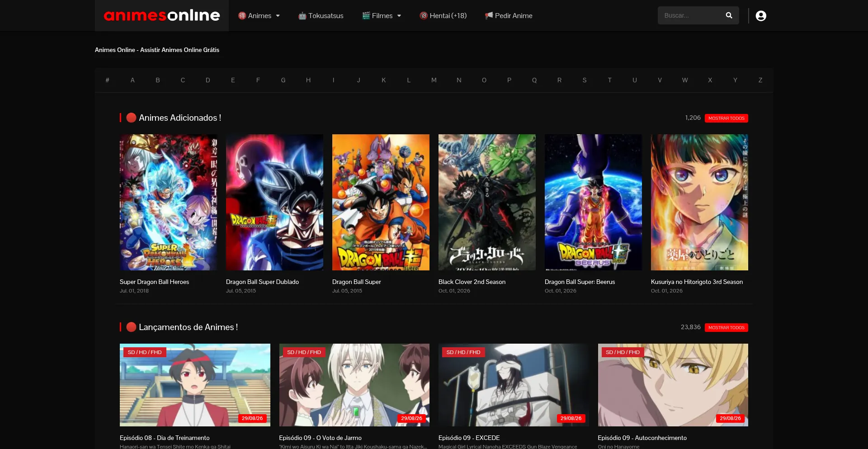This screenshot has height=449, width=868.
Task: Click the search magnifier icon
Action: [x=729, y=15]
